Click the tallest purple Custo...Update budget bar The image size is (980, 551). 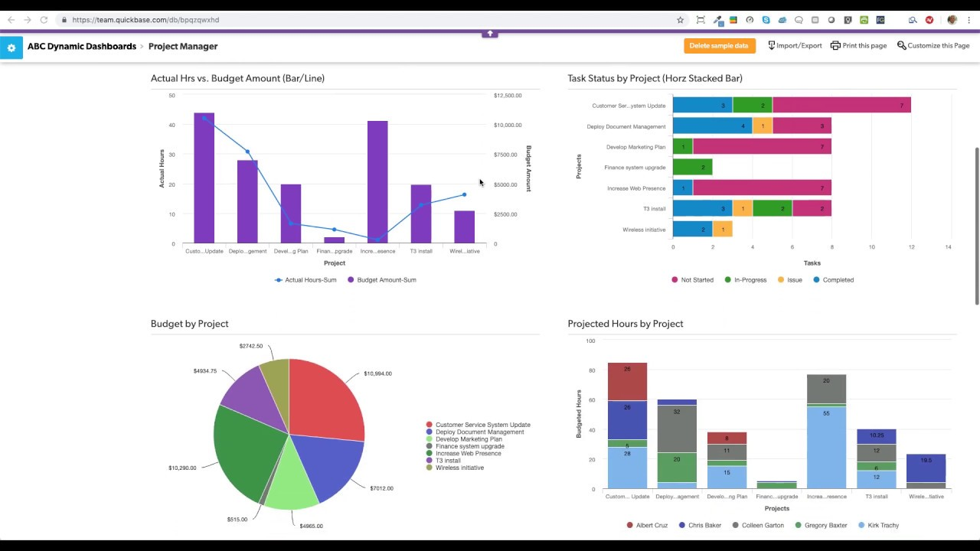[204, 178]
